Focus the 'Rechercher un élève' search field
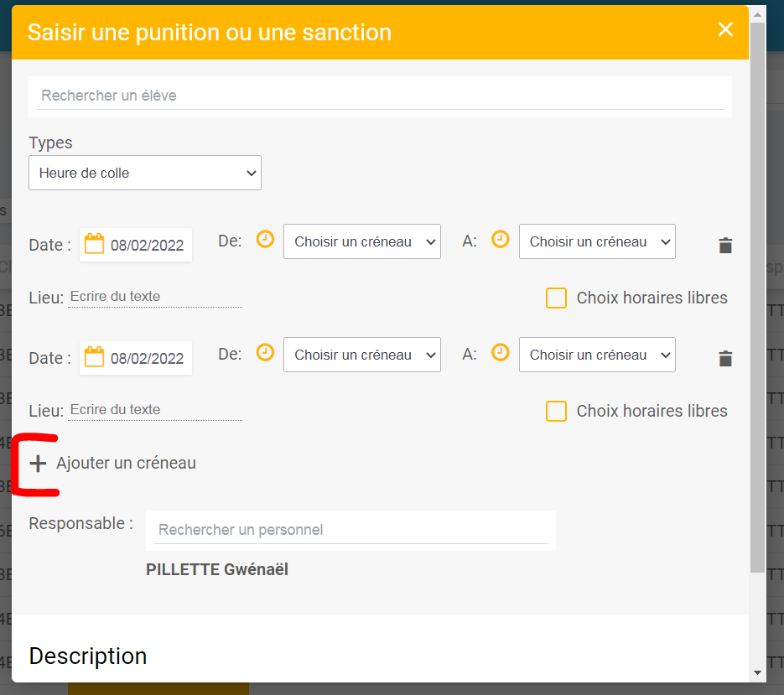Image resolution: width=784 pixels, height=695 pixels. point(380,96)
